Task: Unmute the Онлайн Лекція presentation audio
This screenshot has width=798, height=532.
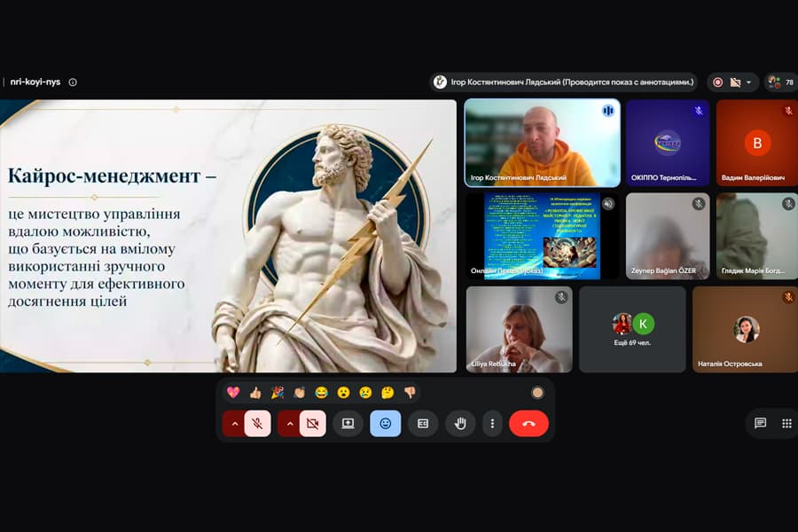Action: pyautogui.click(x=608, y=204)
